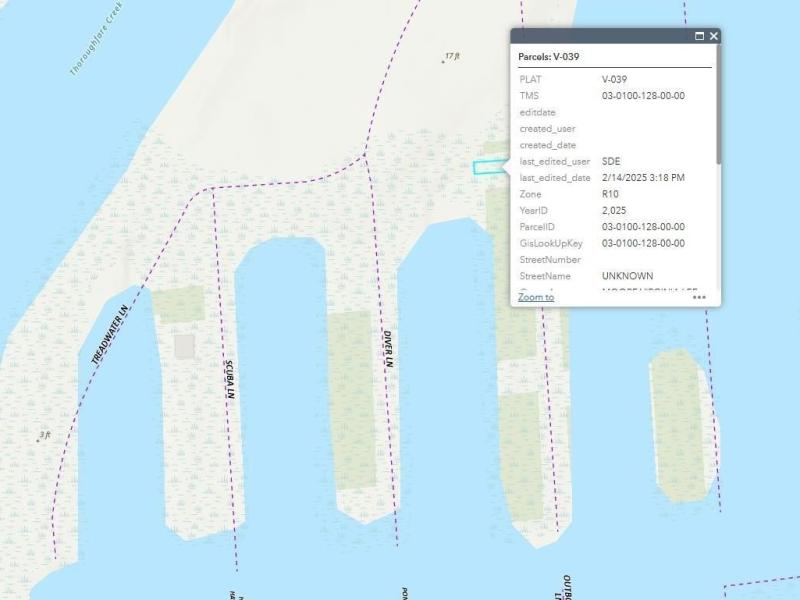This screenshot has height=600, width=800.
Task: Click the Zone value R10
Action: pyautogui.click(x=610, y=194)
